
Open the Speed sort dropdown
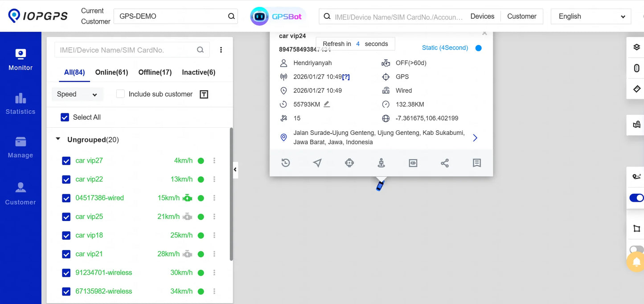pos(77,94)
